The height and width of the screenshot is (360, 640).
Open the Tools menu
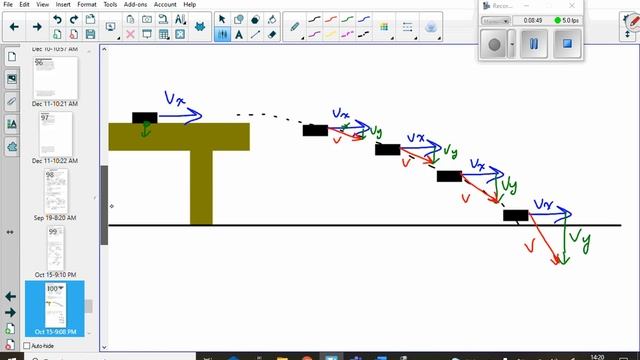coord(110,4)
